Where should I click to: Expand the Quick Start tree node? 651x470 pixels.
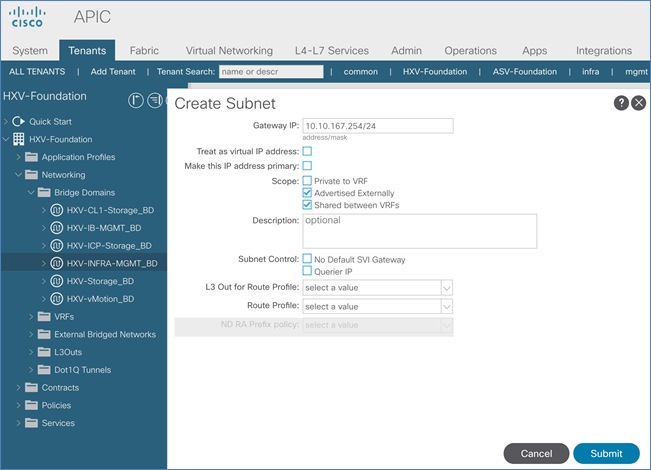tap(6, 121)
